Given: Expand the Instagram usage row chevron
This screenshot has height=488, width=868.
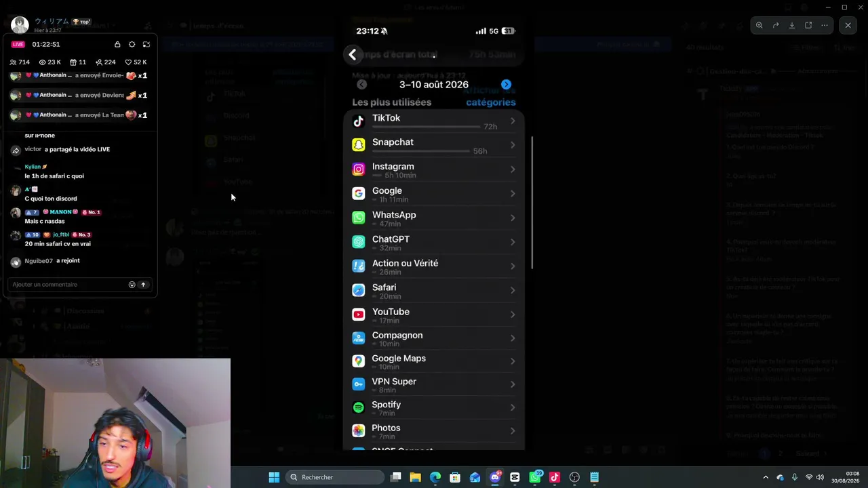Looking at the screenshot, I should (513, 169).
